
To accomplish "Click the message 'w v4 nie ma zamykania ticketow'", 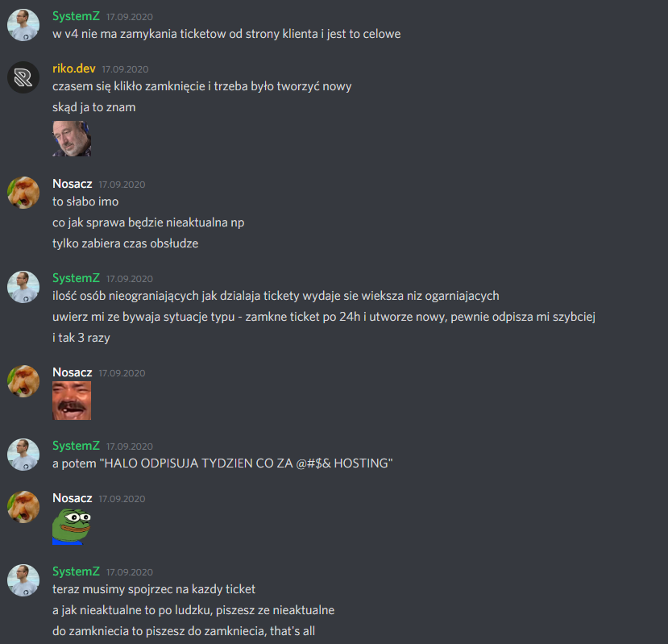I will [x=226, y=34].
